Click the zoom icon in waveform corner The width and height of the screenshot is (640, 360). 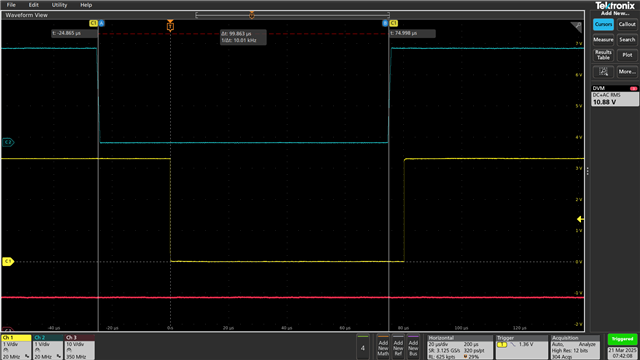coord(576,27)
